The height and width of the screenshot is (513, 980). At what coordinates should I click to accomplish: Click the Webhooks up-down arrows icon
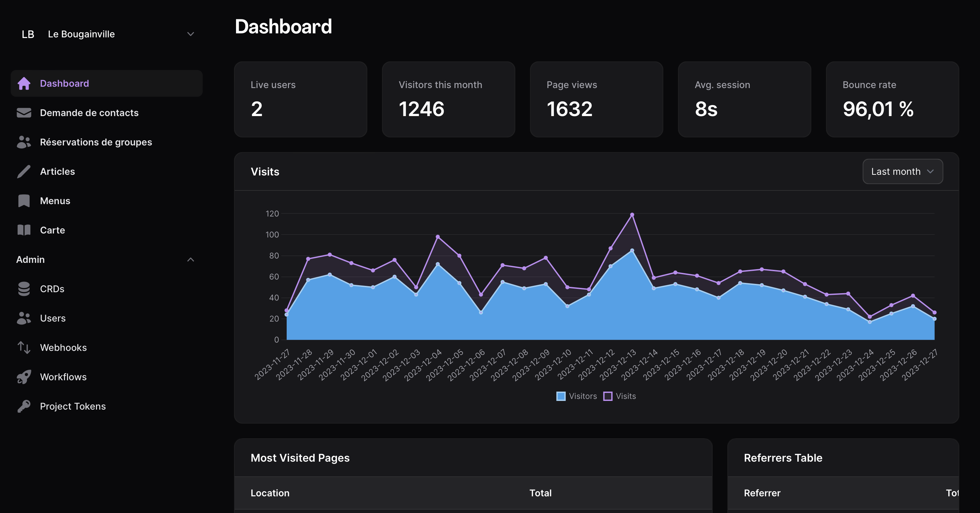tap(24, 348)
